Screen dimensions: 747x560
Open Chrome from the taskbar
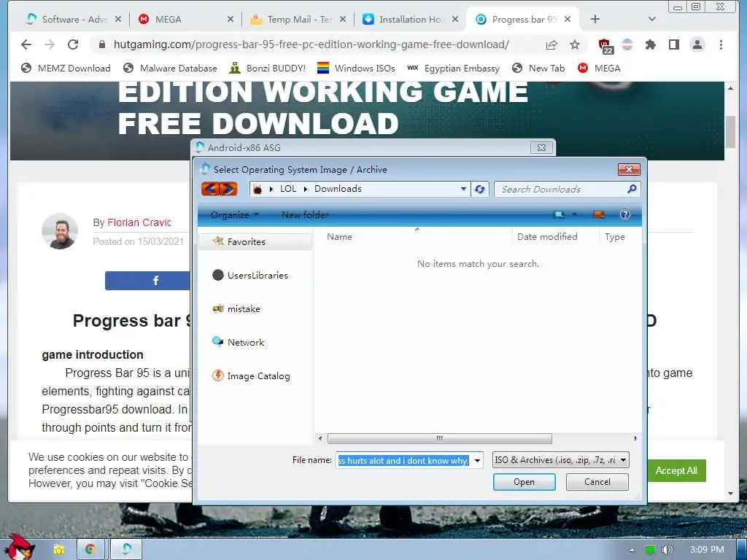(90, 550)
